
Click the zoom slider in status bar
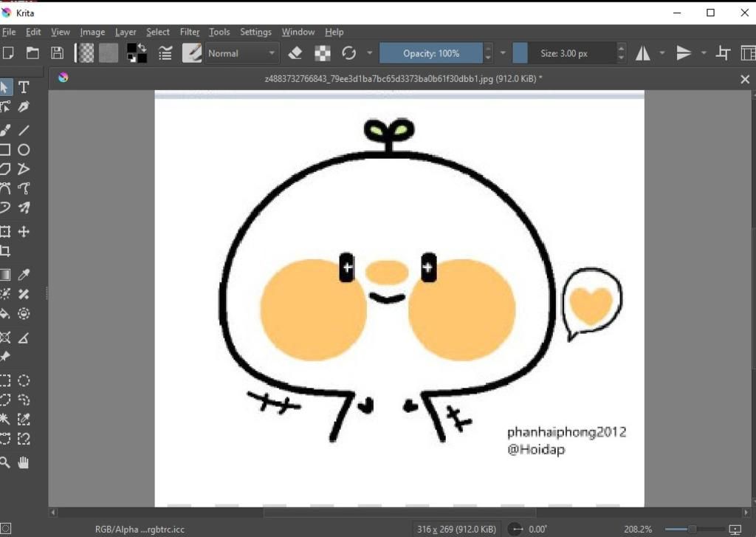coord(694,530)
